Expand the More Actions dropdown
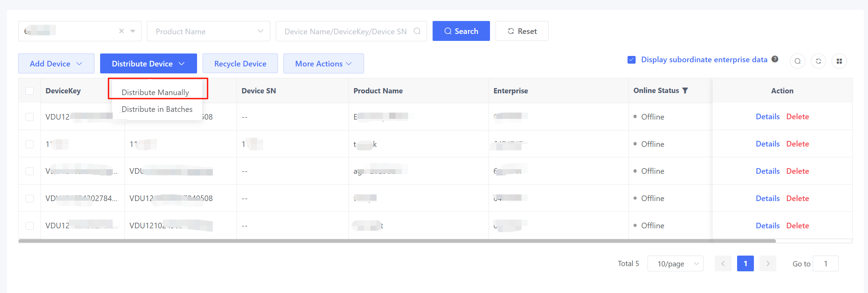Screen dimensions: 868x293 pos(323,64)
